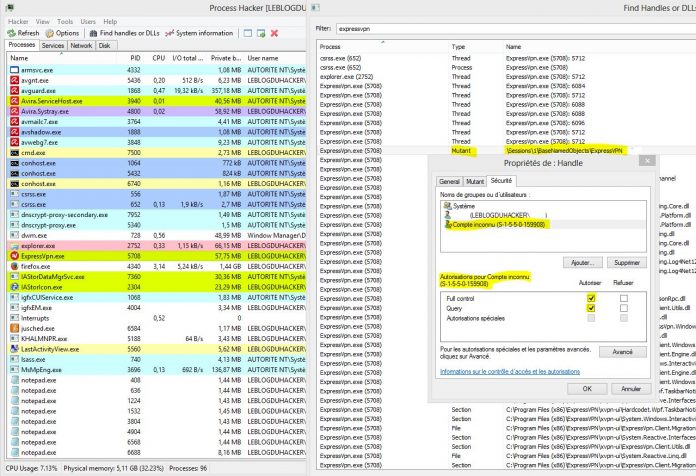
Task: Switch to the Services tab
Action: coord(53,46)
